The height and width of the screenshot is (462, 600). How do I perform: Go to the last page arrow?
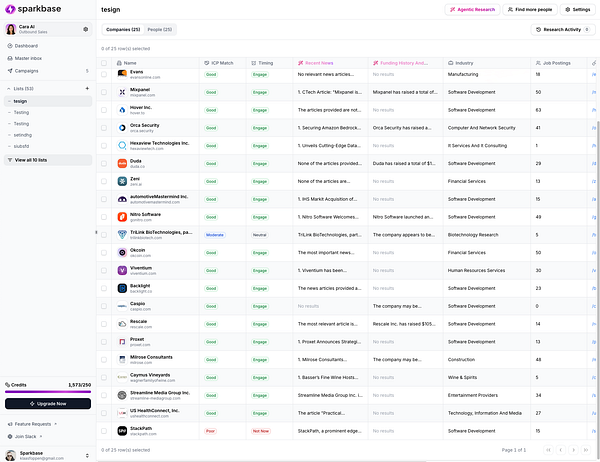point(586,450)
